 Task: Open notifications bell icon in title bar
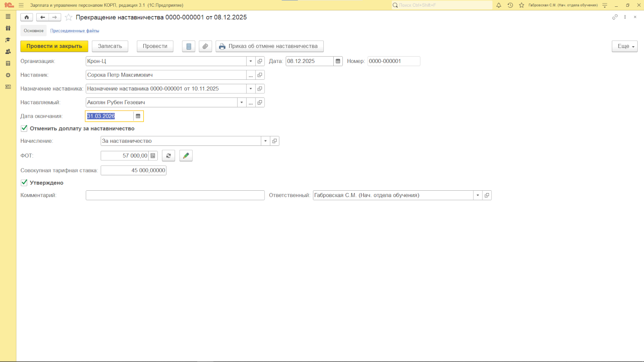(x=499, y=5)
